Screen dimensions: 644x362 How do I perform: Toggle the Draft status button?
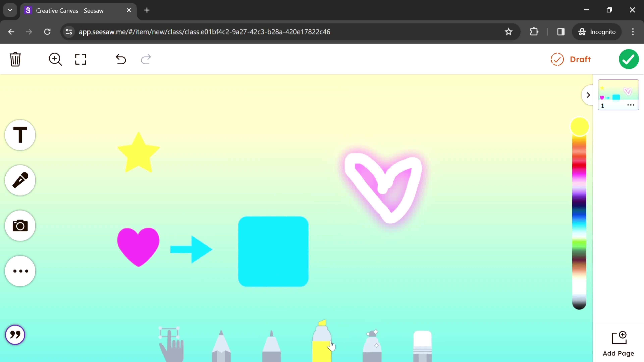point(571,59)
